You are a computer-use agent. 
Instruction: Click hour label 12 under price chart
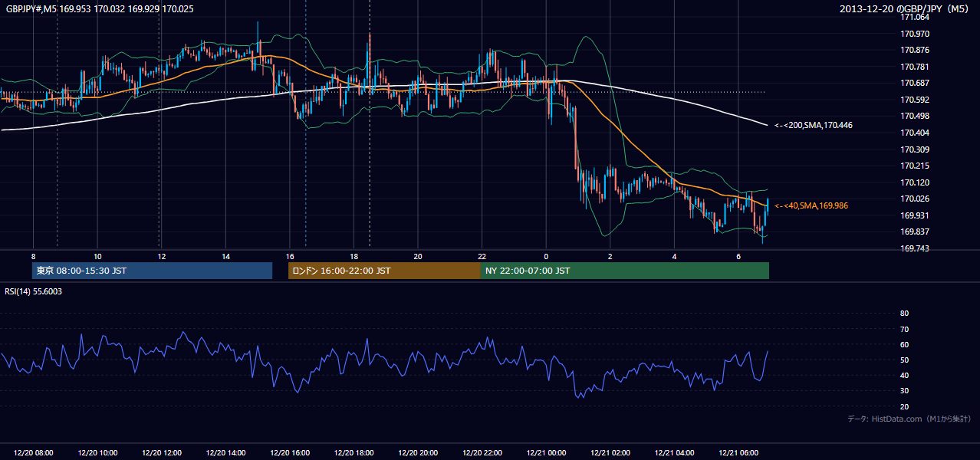point(161,256)
